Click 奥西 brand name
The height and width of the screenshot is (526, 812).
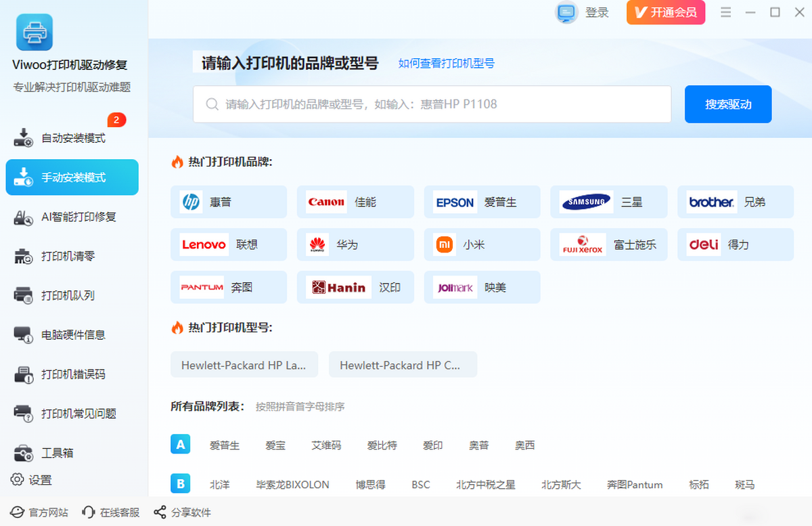[x=525, y=445]
